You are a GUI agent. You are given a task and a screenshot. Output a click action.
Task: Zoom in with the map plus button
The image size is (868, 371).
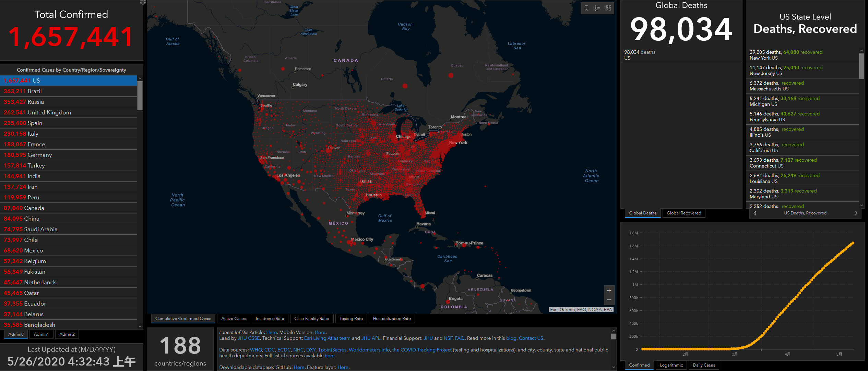click(x=609, y=290)
